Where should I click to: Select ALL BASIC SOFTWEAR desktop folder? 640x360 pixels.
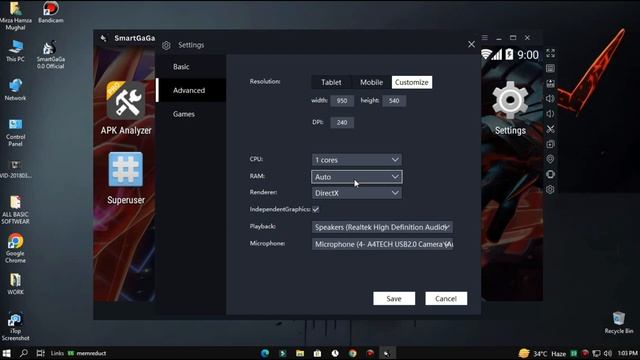click(15, 210)
